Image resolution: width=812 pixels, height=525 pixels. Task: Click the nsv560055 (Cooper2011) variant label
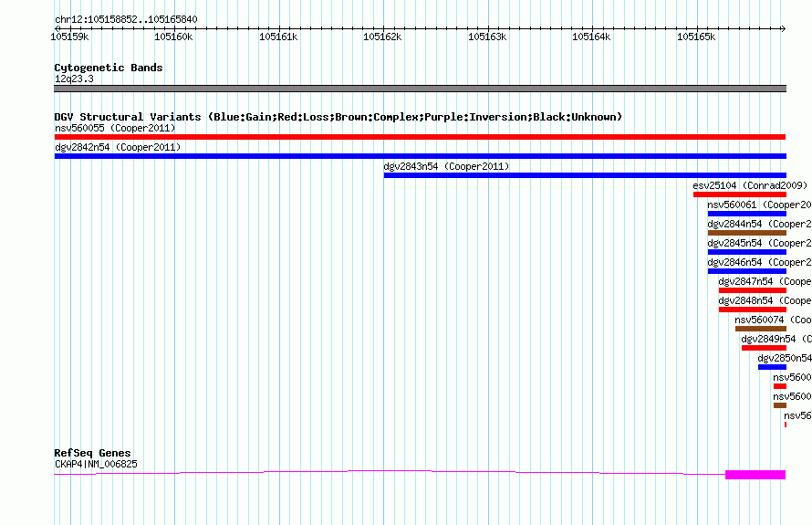(x=115, y=128)
